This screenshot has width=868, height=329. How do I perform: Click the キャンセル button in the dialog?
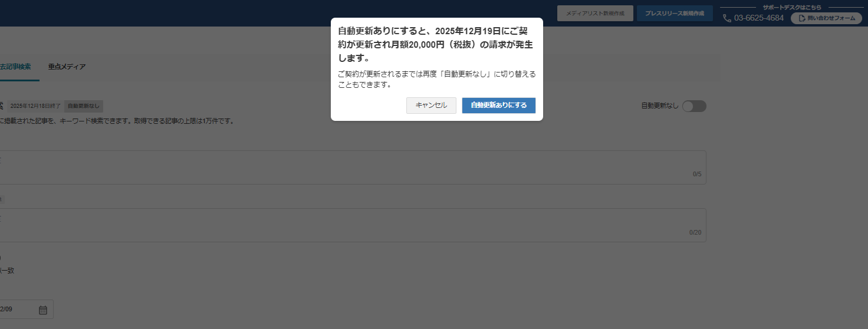click(431, 106)
